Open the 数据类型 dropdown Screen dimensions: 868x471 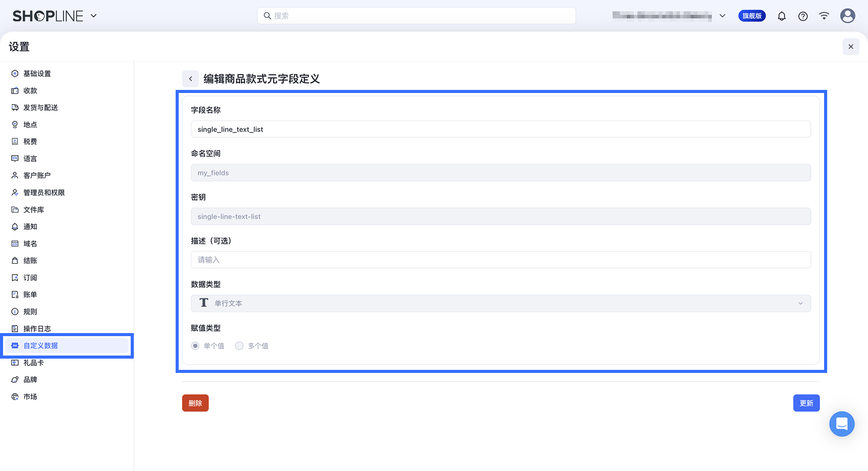pyautogui.click(x=501, y=303)
